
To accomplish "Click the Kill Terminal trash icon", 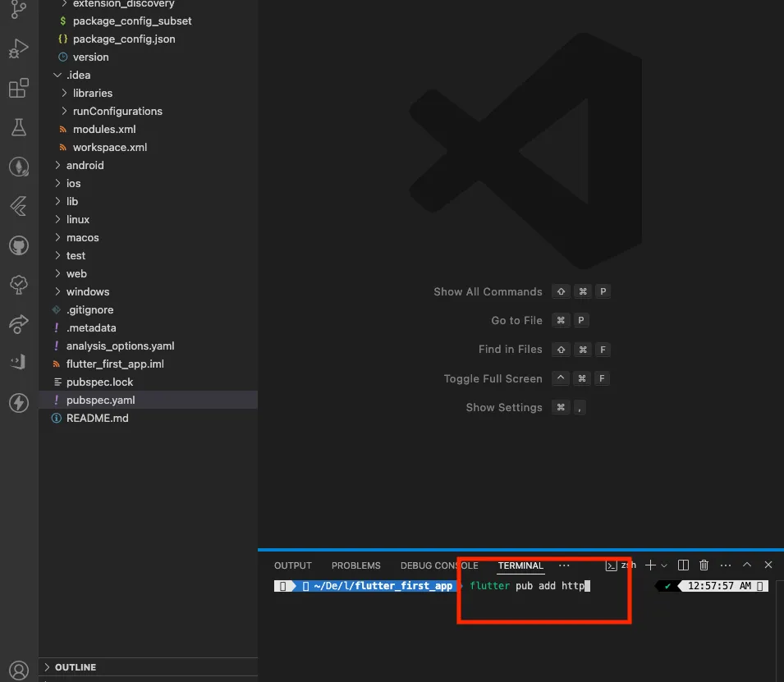I will tap(704, 565).
